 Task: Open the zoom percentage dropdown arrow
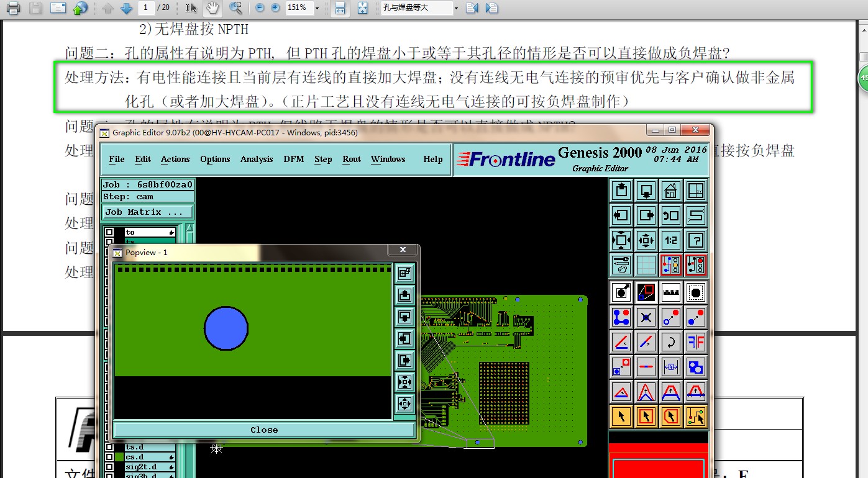pyautogui.click(x=317, y=8)
